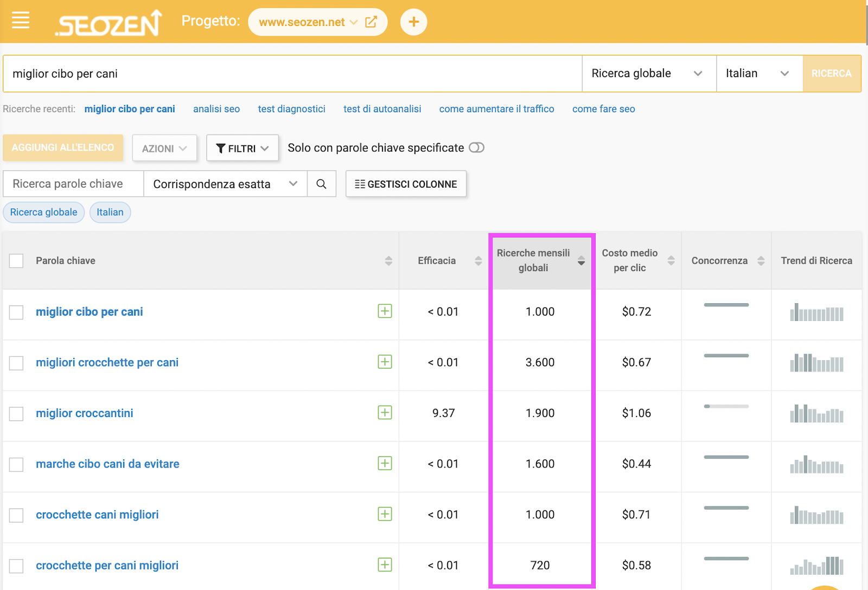
Task: Sort the Efficacia column arrows
Action: point(478,261)
